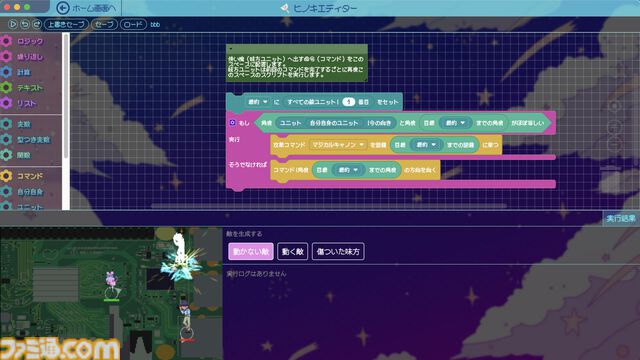
Task: Select the 自分自身のユニット block
Action: click(333, 123)
